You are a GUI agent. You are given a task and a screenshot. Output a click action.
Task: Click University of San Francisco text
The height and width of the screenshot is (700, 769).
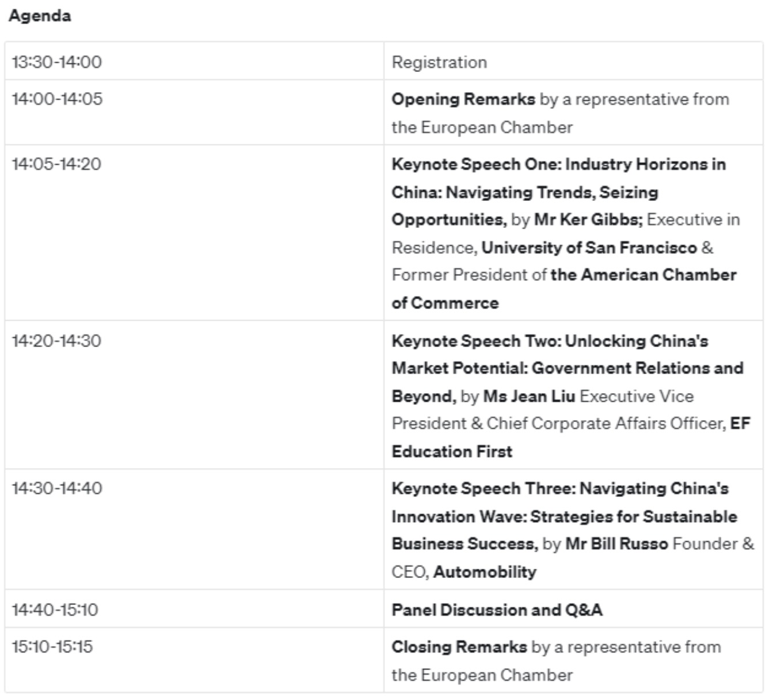coord(589,248)
